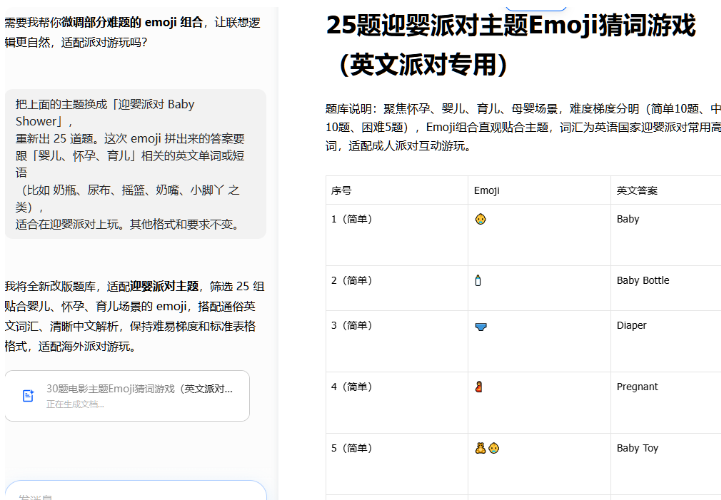This screenshot has width=721, height=500.
Task: Click the '正在生成文档' status text
Action: tap(75, 404)
